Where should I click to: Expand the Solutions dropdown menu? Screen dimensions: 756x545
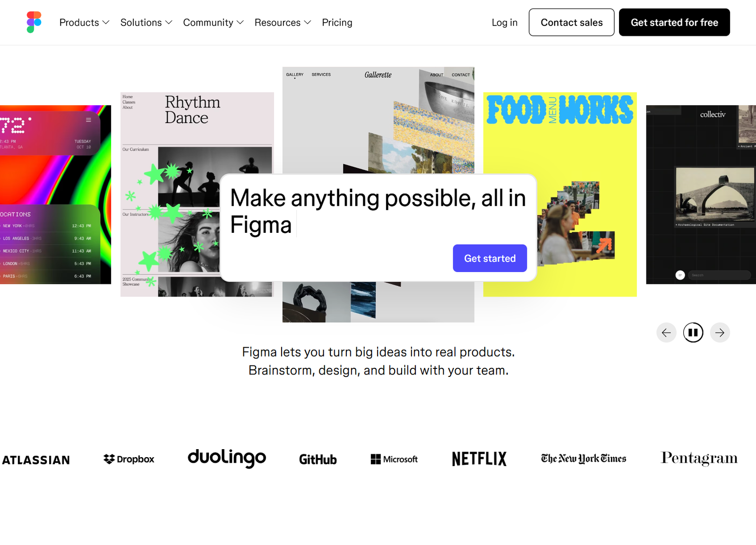click(x=146, y=23)
